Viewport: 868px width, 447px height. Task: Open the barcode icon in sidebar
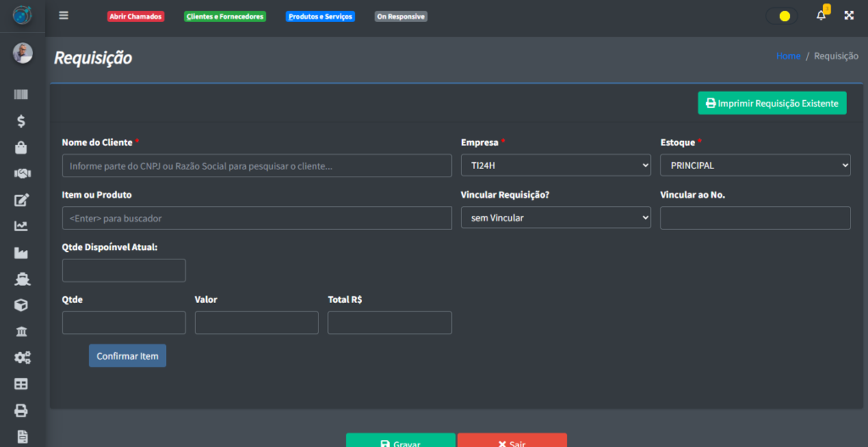[x=22, y=95]
